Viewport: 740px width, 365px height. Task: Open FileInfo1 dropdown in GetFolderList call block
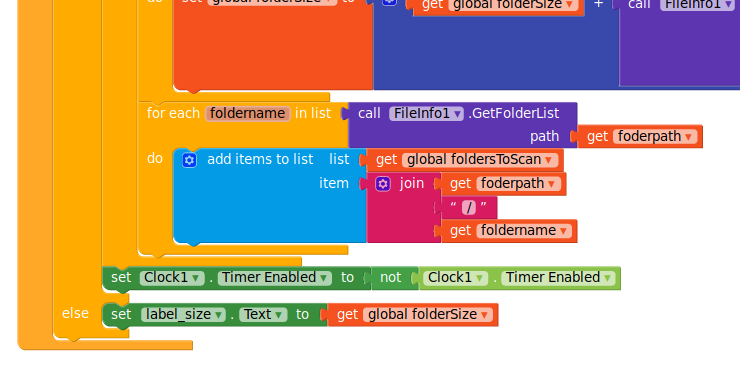click(x=426, y=113)
